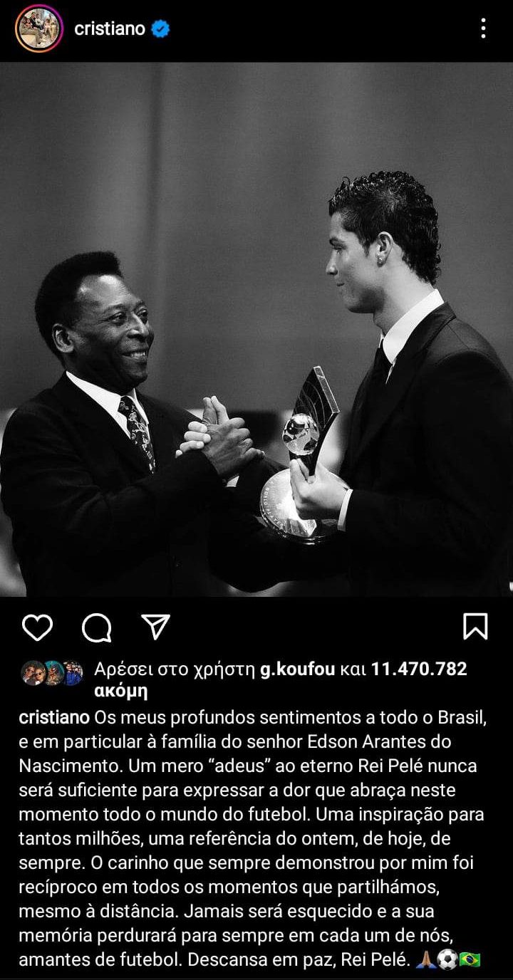513x980 pixels.
Task: Save post with bookmark icon
Action: 475,627
